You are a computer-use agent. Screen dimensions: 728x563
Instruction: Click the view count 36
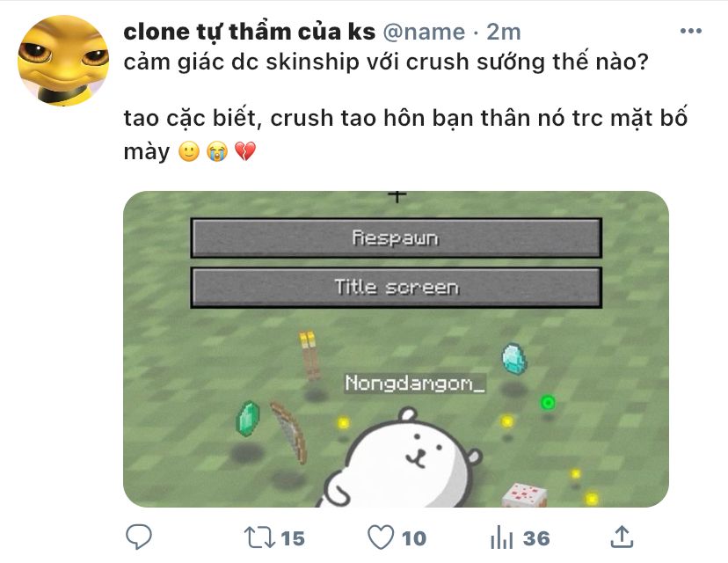click(x=536, y=538)
